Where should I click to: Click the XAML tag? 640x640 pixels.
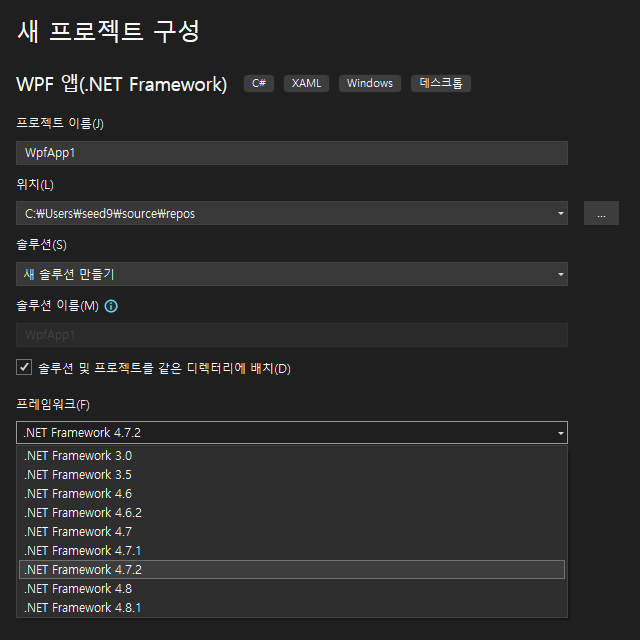306,83
